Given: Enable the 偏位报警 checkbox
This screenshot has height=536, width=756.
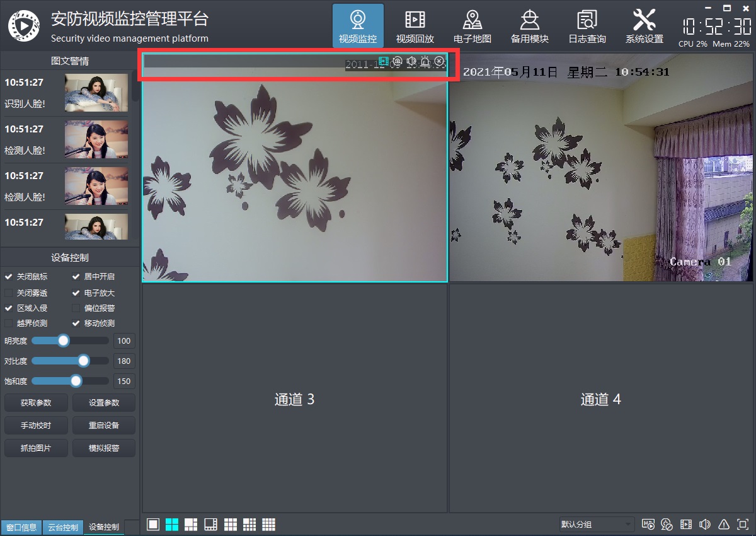Looking at the screenshot, I should (76, 308).
